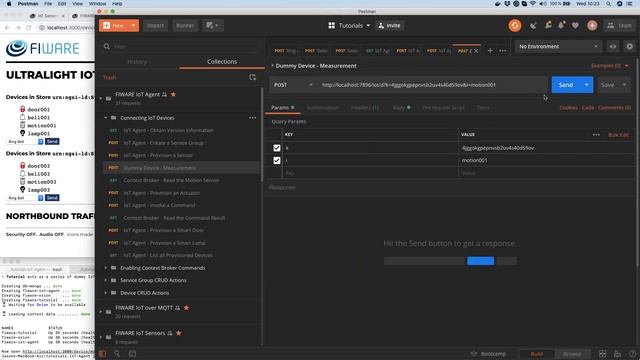This screenshot has width=640, height=360.
Task: Uncheck the k query param checkbox
Action: pyautogui.click(x=277, y=148)
